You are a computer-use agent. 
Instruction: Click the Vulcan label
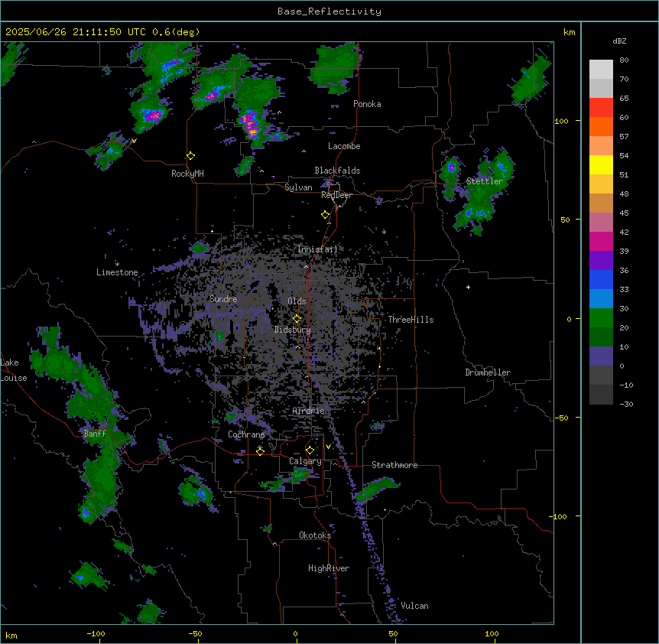(x=415, y=606)
